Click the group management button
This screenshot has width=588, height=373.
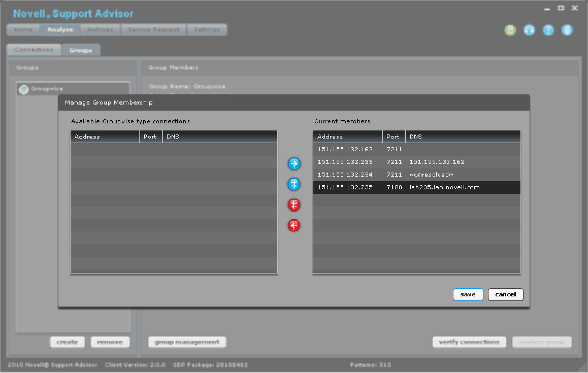coord(187,342)
